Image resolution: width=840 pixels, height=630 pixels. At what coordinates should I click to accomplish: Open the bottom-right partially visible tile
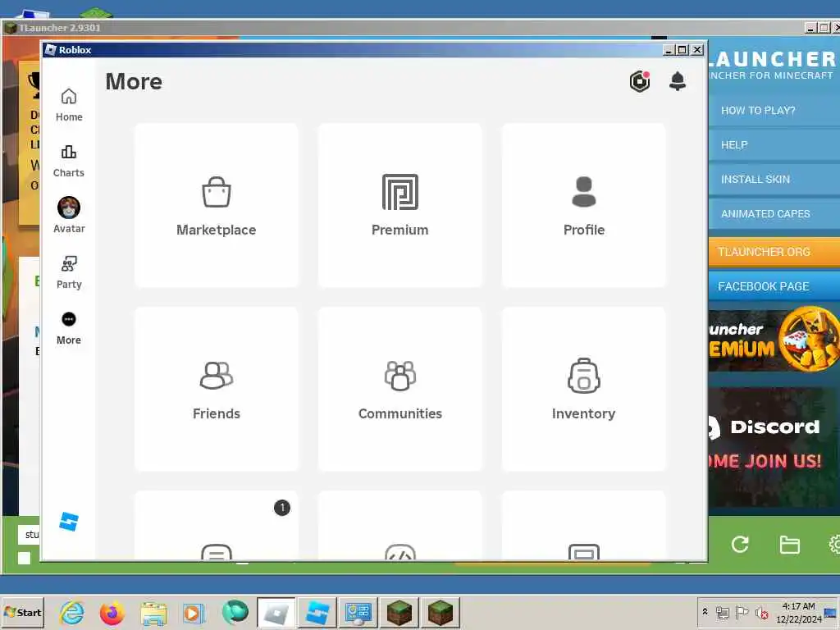[584, 526]
